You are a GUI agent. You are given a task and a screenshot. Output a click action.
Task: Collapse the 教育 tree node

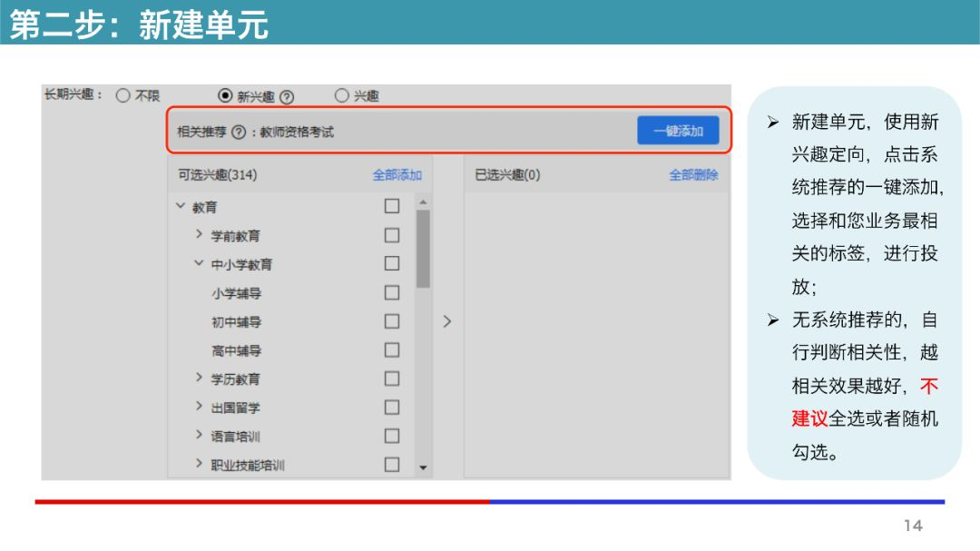pyautogui.click(x=180, y=206)
